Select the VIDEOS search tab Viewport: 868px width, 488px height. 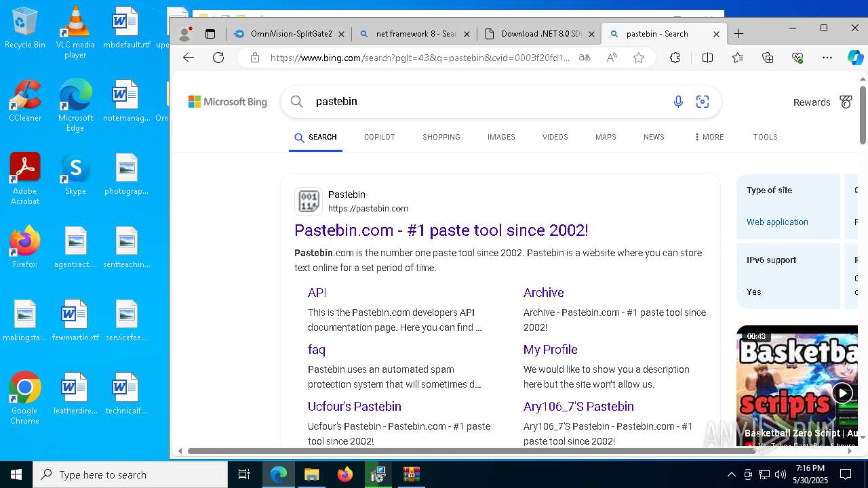click(x=555, y=137)
